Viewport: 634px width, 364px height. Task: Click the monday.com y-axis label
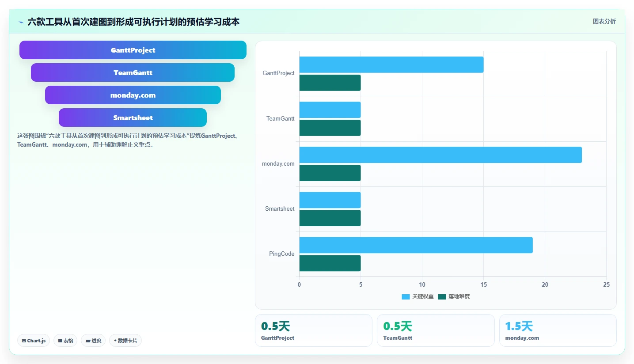(x=278, y=163)
